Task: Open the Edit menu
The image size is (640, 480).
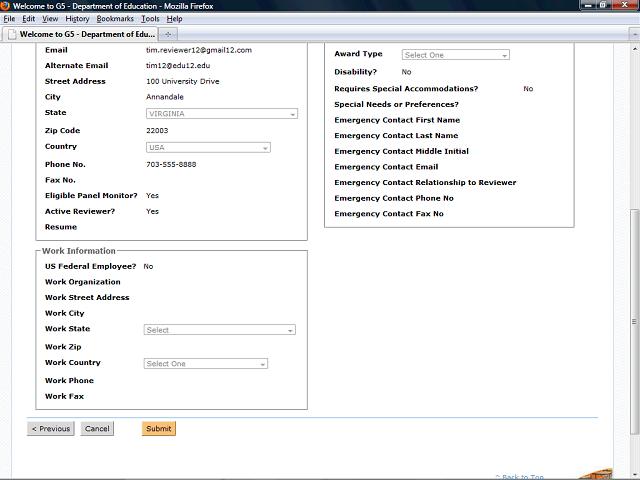Action: (x=29, y=19)
